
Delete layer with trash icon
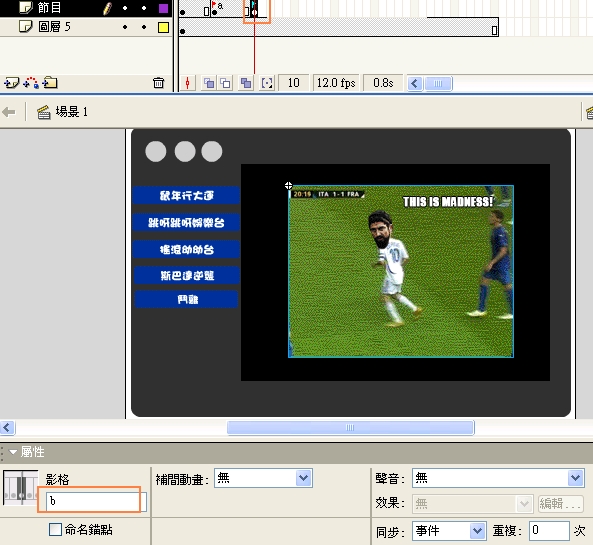click(x=158, y=82)
